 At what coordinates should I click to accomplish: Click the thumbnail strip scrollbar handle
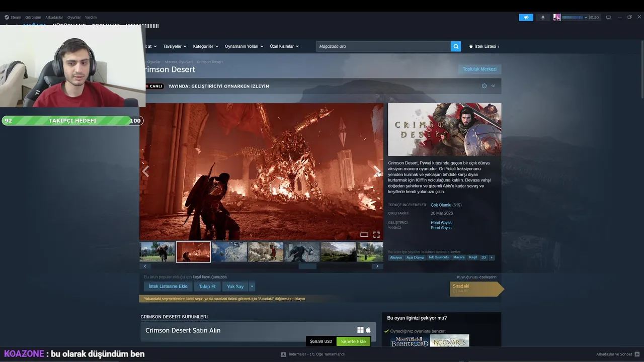[307, 266]
